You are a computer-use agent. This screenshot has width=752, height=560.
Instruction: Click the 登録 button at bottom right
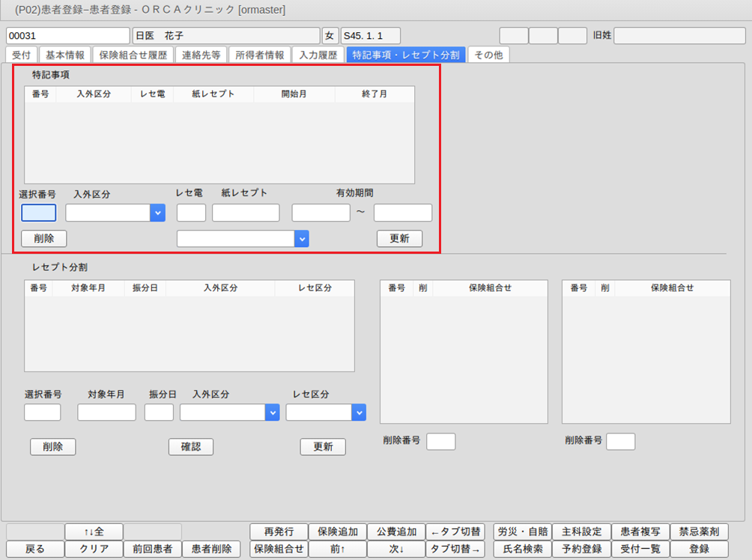(x=699, y=549)
